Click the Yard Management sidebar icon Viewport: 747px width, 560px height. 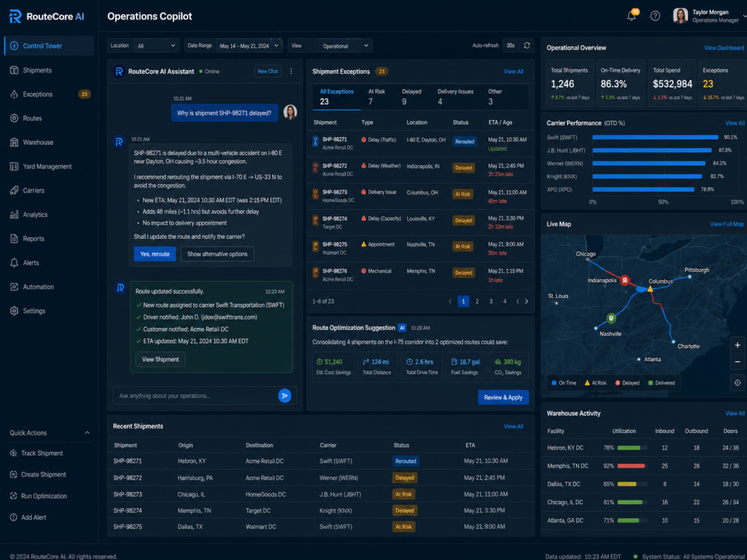click(14, 167)
